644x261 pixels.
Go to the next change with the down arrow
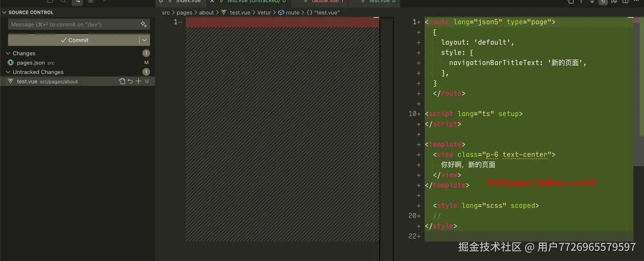[x=592, y=1]
